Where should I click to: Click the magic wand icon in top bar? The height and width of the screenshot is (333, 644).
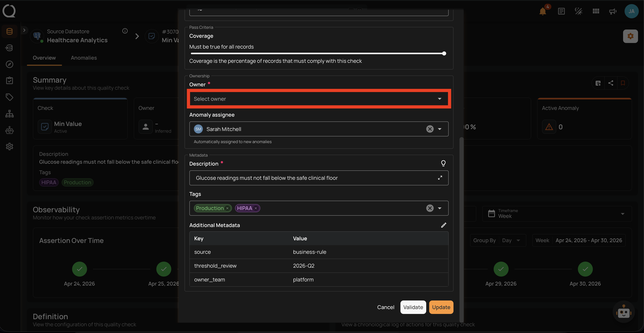(x=578, y=11)
